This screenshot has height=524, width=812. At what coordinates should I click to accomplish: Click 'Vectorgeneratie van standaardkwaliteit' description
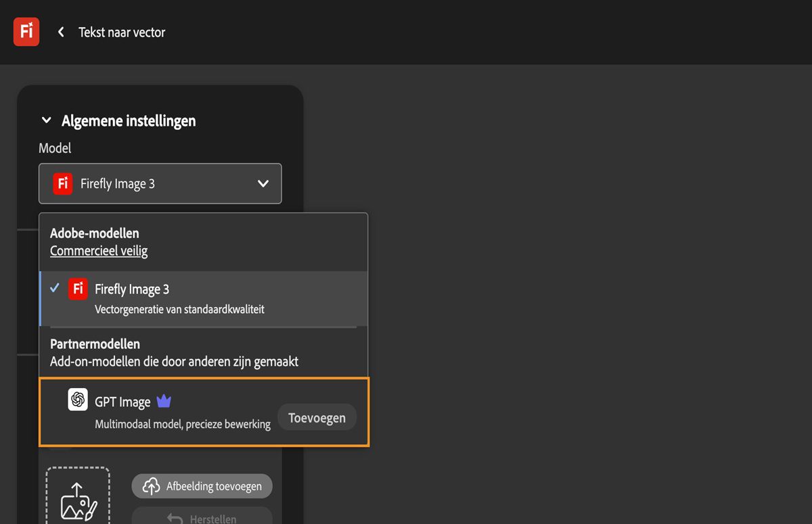point(179,310)
